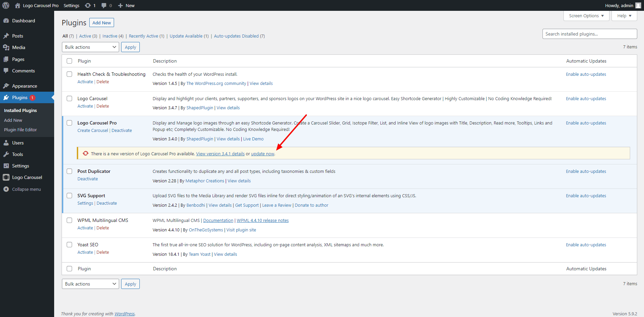Open the Appearance brush icon in the sidebar
This screenshot has width=644, height=317.
6,86
